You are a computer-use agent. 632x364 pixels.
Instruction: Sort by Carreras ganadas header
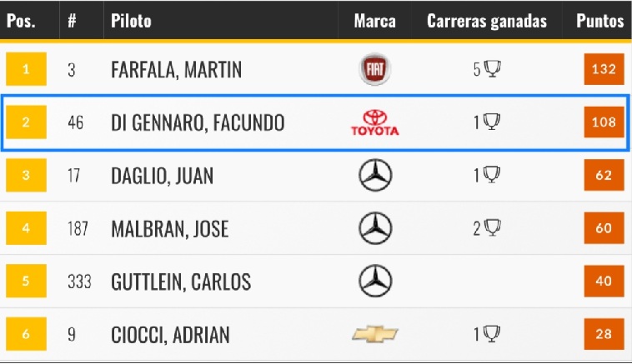pos(486,21)
